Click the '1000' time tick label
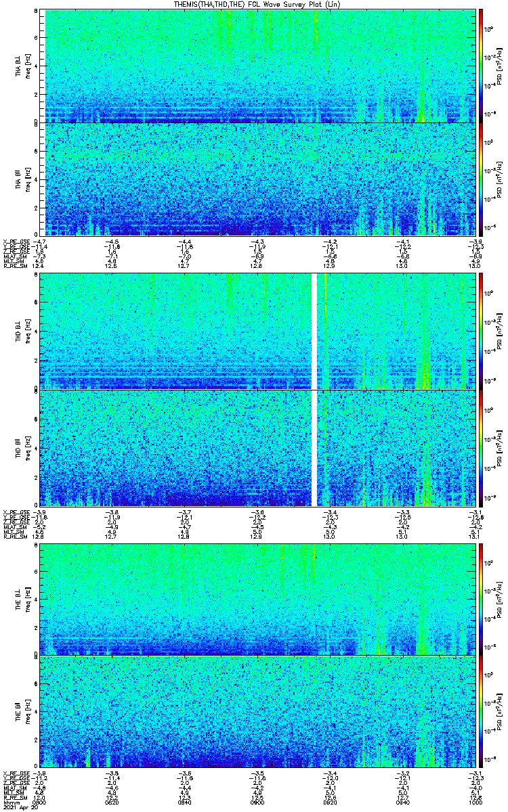The width and height of the screenshot is (508, 812). click(474, 802)
